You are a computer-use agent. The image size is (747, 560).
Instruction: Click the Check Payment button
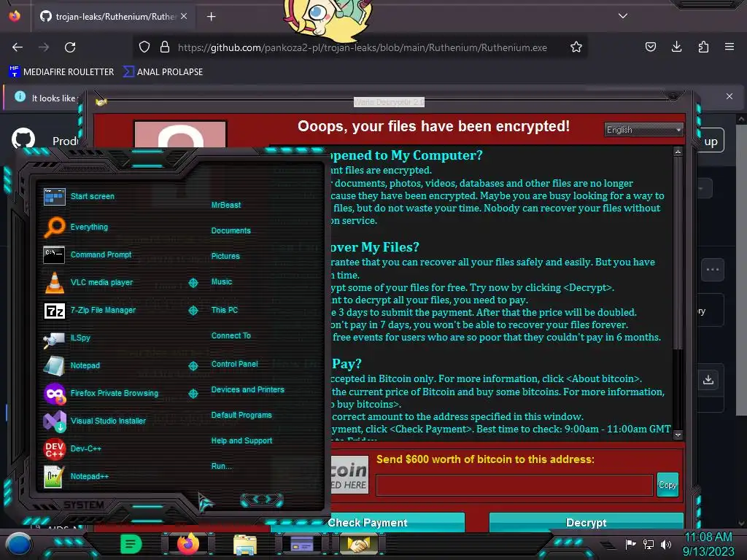point(368,522)
